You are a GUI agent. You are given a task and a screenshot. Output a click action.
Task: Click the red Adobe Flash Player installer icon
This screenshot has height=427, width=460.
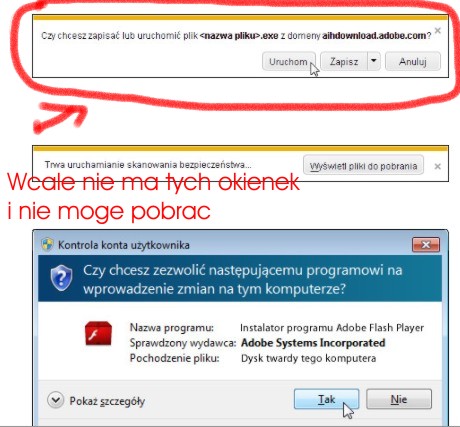98,333
